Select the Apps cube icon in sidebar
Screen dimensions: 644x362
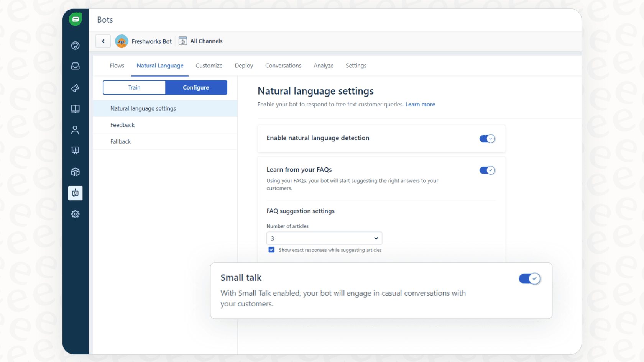pos(76,172)
